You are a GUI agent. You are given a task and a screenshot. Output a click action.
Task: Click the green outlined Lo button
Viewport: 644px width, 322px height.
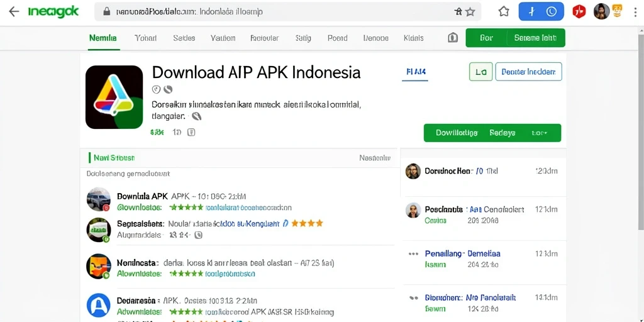click(480, 72)
